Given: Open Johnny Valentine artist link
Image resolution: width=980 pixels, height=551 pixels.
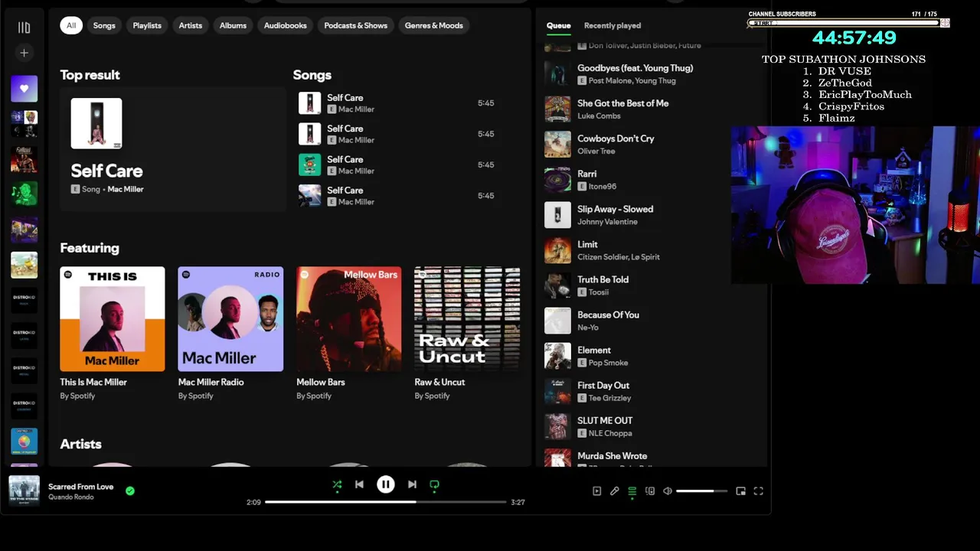Looking at the screenshot, I should coord(607,221).
